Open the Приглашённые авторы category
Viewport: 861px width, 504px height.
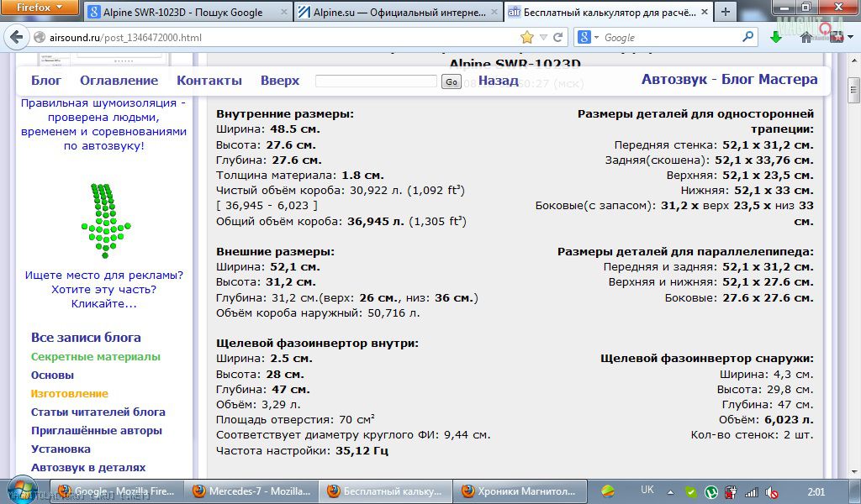coord(96,431)
